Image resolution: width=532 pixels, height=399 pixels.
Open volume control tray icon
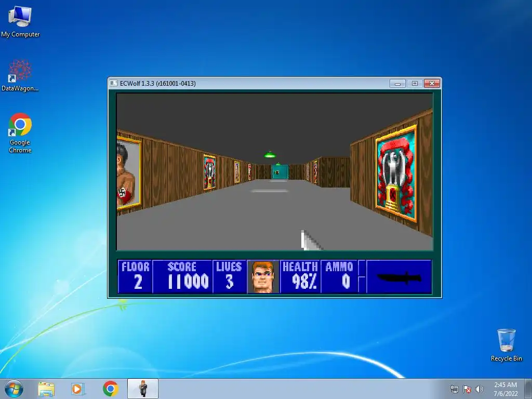click(x=479, y=389)
